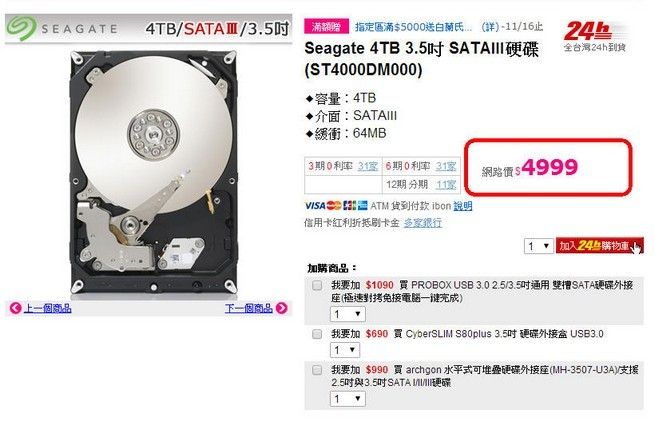Check the $990 archgon dock checkbox

pyautogui.click(x=317, y=370)
